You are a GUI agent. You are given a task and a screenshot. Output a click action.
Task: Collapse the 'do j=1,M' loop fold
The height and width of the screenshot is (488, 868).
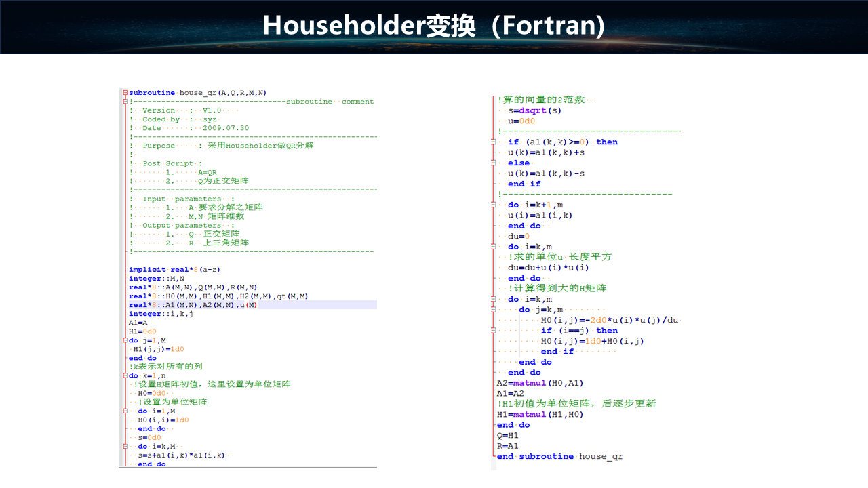coord(125,340)
